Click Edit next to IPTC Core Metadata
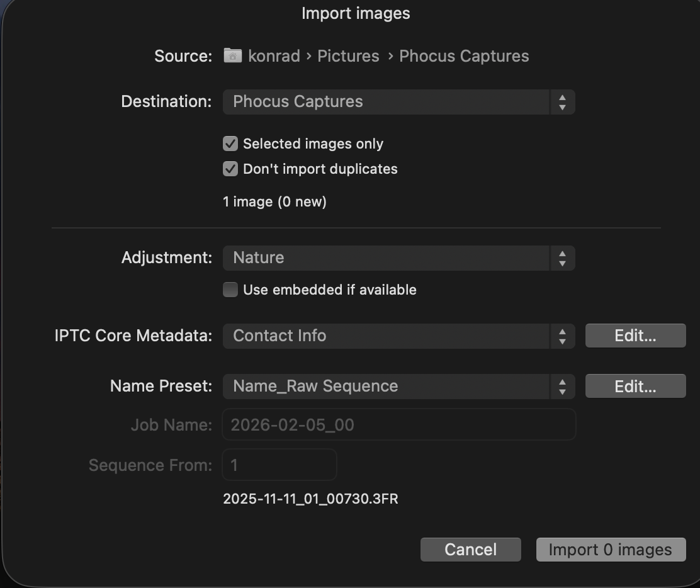 (x=635, y=336)
